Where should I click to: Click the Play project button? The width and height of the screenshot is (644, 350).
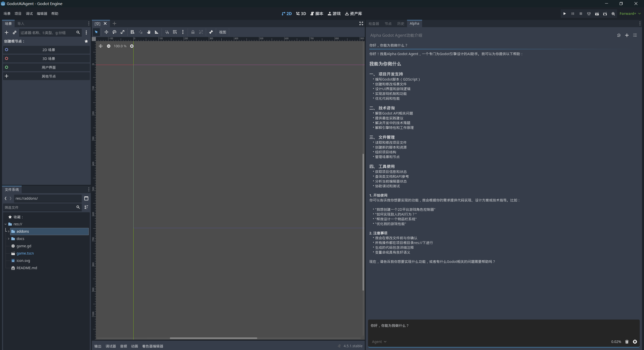[565, 14]
